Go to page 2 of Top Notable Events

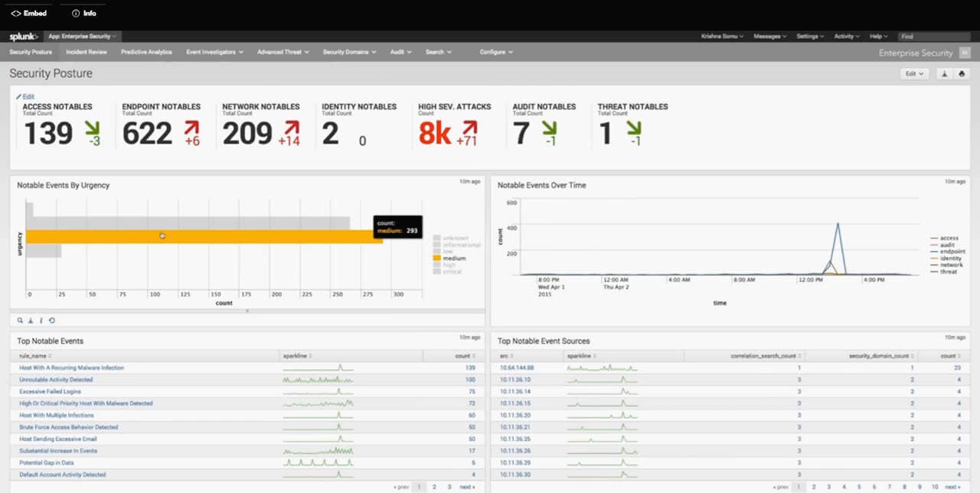coord(434,487)
